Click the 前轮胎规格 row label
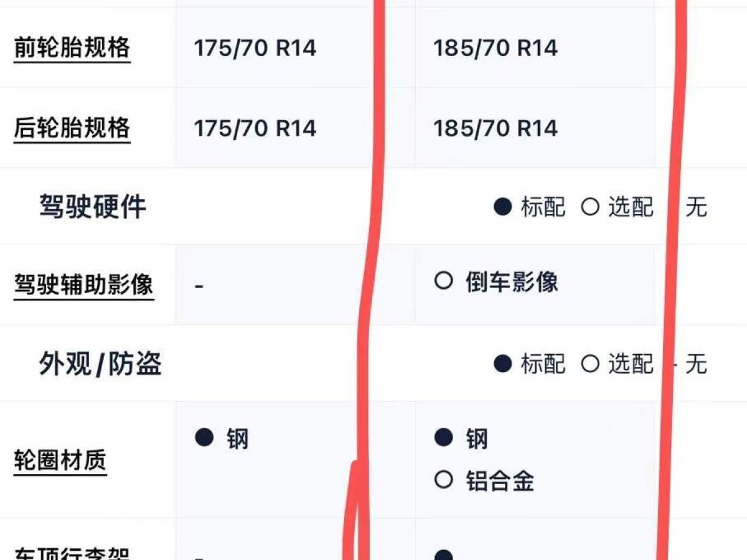Viewport: 747px width, 560px height. click(x=72, y=48)
